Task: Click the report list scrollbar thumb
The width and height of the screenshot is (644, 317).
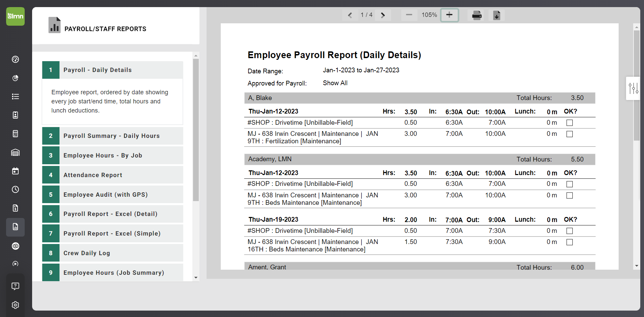Action: pos(196,130)
